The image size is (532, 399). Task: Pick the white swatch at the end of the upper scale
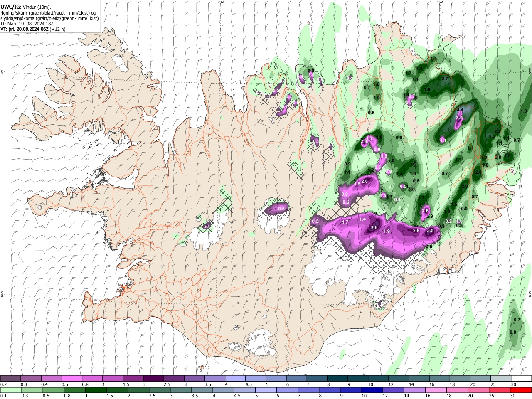521,378
